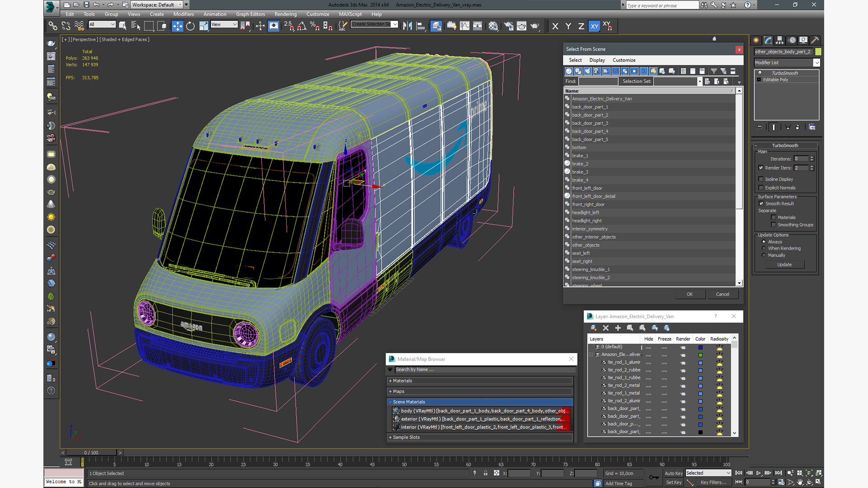Expand the Materials section in browser

click(402, 381)
